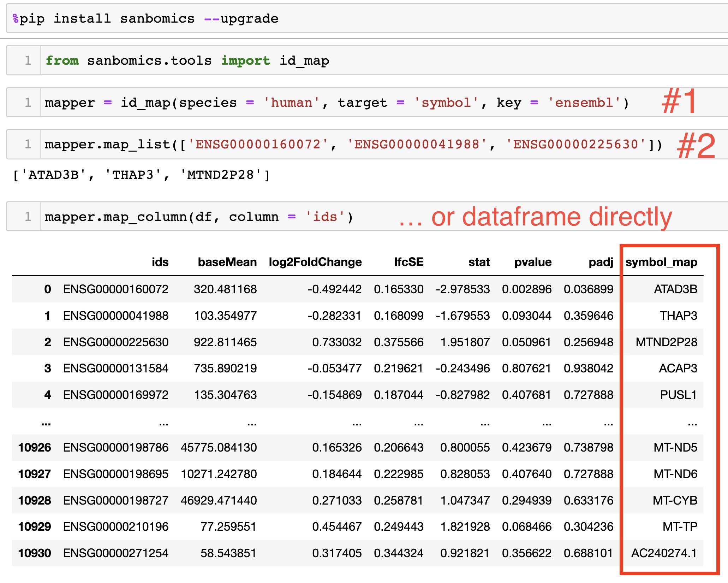The height and width of the screenshot is (583, 728).
Task: Click pvalue value 0.068466
Action: click(527, 526)
